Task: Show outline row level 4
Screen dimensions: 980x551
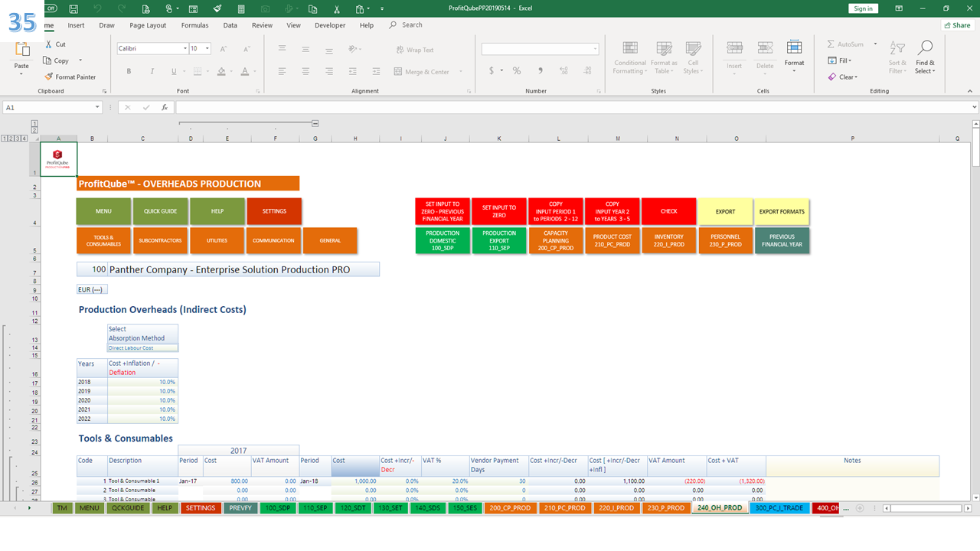Action: [x=24, y=139]
